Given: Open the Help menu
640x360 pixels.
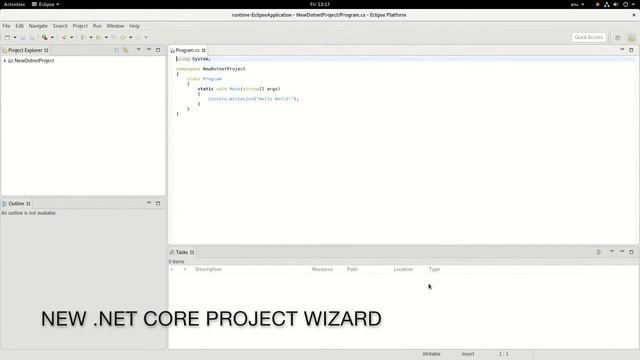Looking at the screenshot, I should 134,26.
